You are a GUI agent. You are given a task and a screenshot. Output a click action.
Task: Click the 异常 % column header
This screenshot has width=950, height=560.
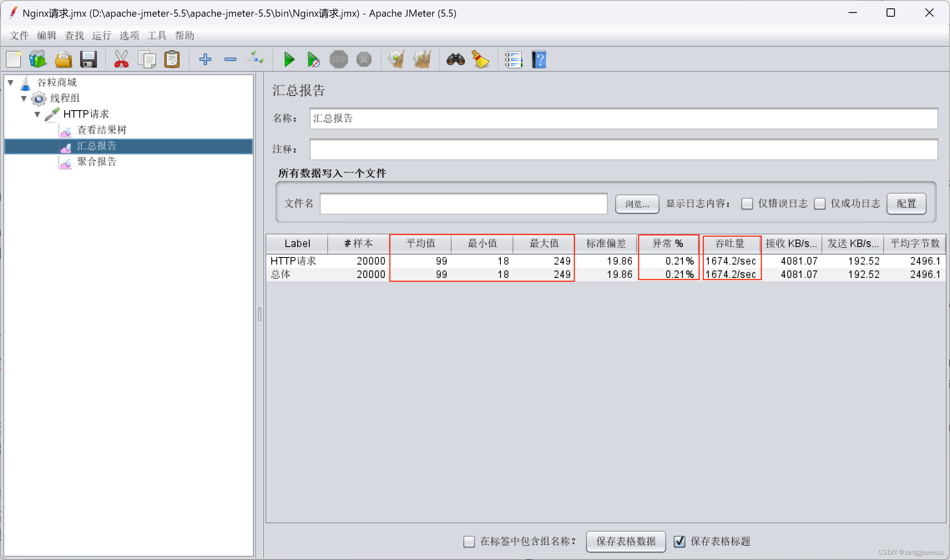(667, 244)
